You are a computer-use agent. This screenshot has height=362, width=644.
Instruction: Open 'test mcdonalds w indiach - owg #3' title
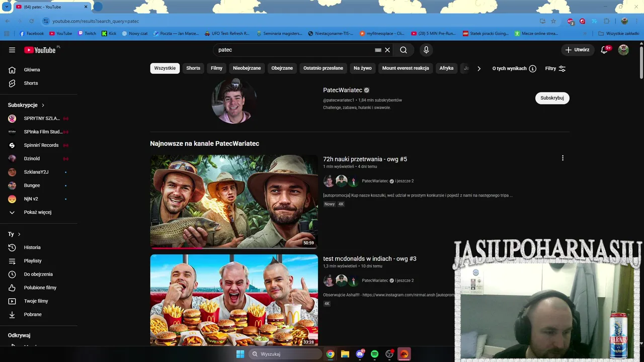[x=370, y=258]
